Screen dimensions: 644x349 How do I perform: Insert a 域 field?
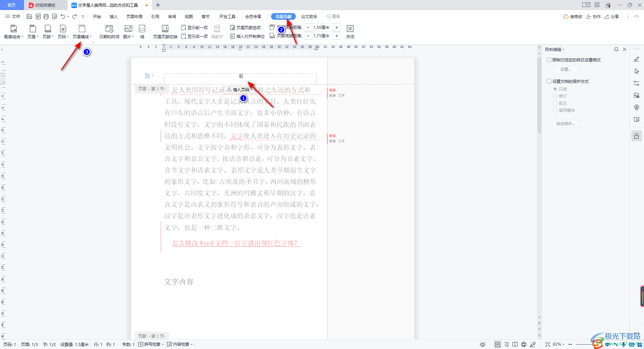[142, 32]
